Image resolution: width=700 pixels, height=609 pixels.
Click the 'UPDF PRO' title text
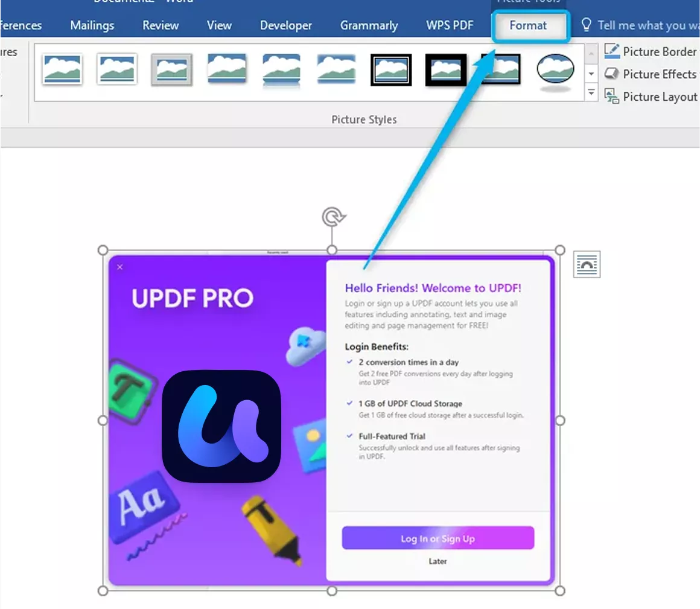tap(192, 298)
